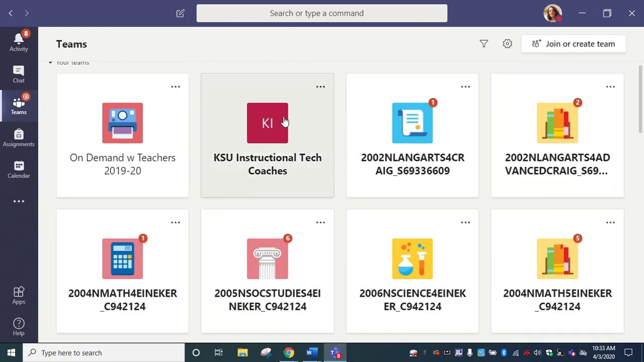Open Google Chrome from taskbar

pos(289,352)
